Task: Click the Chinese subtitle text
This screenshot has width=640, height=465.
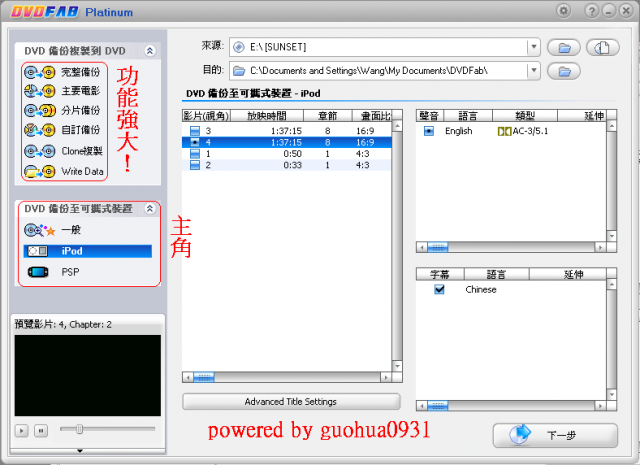Action: [481, 289]
